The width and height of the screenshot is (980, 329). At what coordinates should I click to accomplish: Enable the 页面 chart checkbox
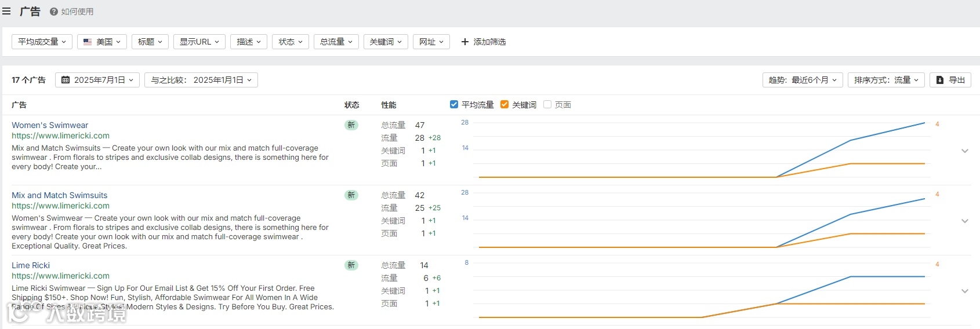pos(547,105)
